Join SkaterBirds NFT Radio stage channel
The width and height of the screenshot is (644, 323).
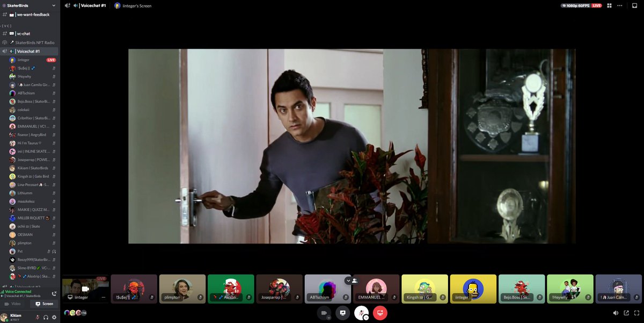30,42
